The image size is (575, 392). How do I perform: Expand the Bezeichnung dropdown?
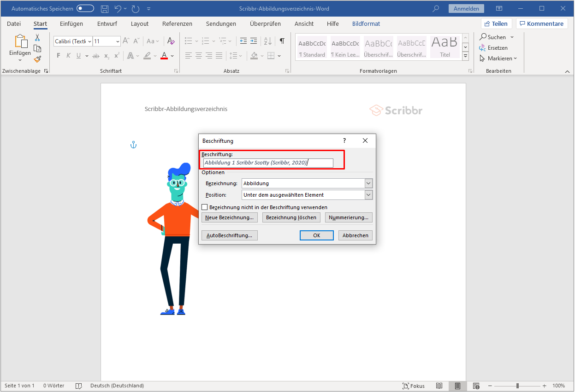(368, 183)
